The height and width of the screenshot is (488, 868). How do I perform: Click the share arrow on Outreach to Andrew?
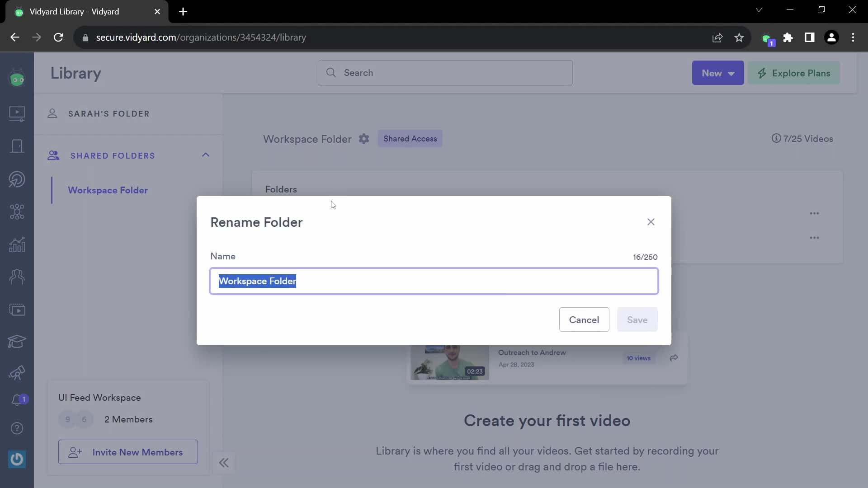coord(674,358)
